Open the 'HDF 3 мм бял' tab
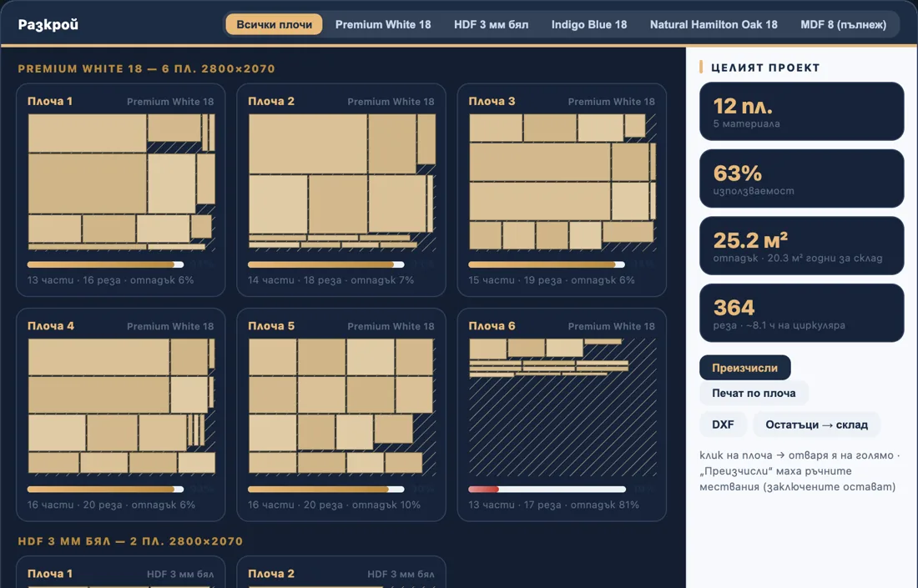Viewport: 918px width, 588px height. (492, 24)
